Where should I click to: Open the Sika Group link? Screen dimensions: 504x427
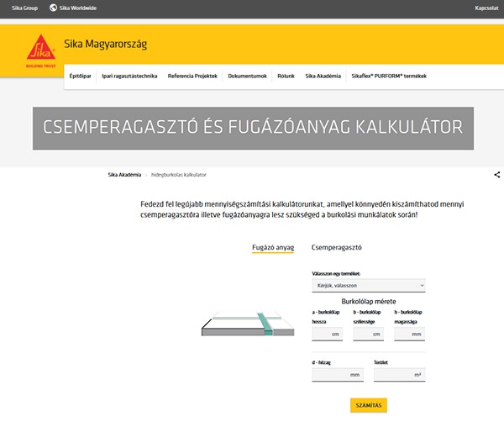click(x=24, y=8)
